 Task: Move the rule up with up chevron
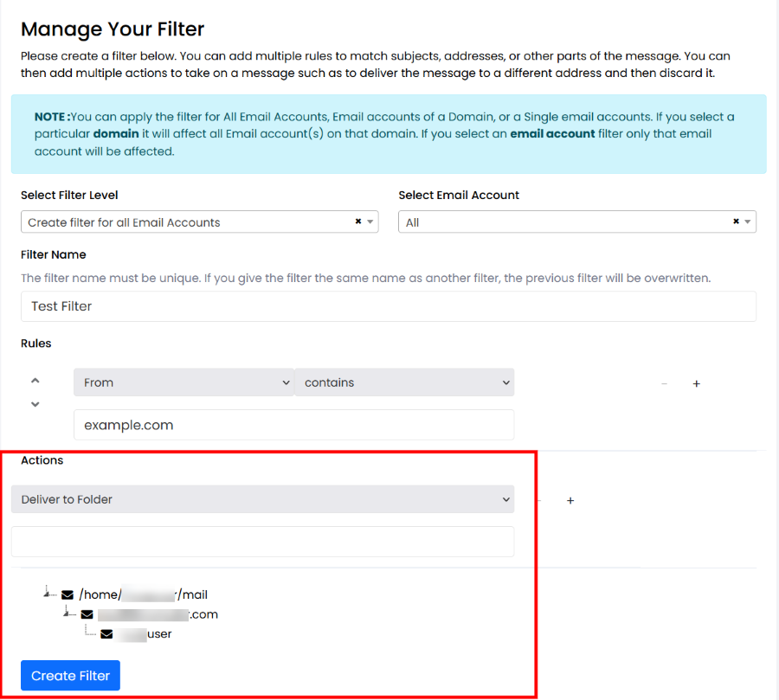(x=35, y=381)
